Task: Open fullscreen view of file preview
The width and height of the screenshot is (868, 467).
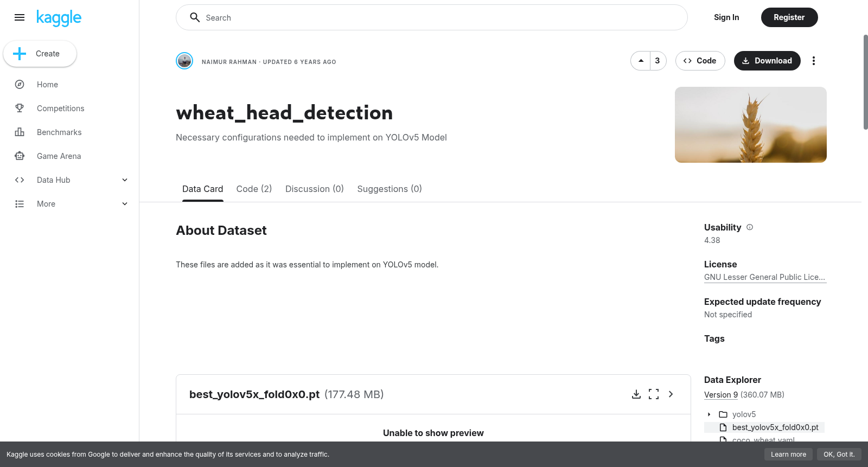Action: [x=654, y=394]
